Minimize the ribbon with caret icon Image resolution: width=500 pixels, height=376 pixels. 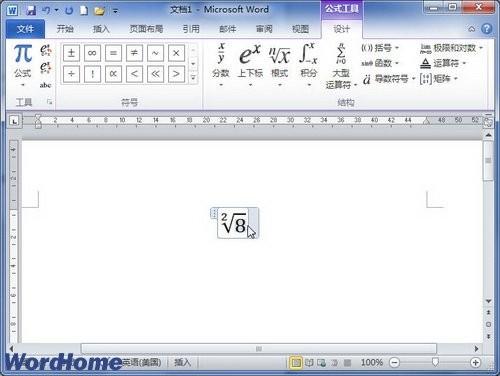472,29
